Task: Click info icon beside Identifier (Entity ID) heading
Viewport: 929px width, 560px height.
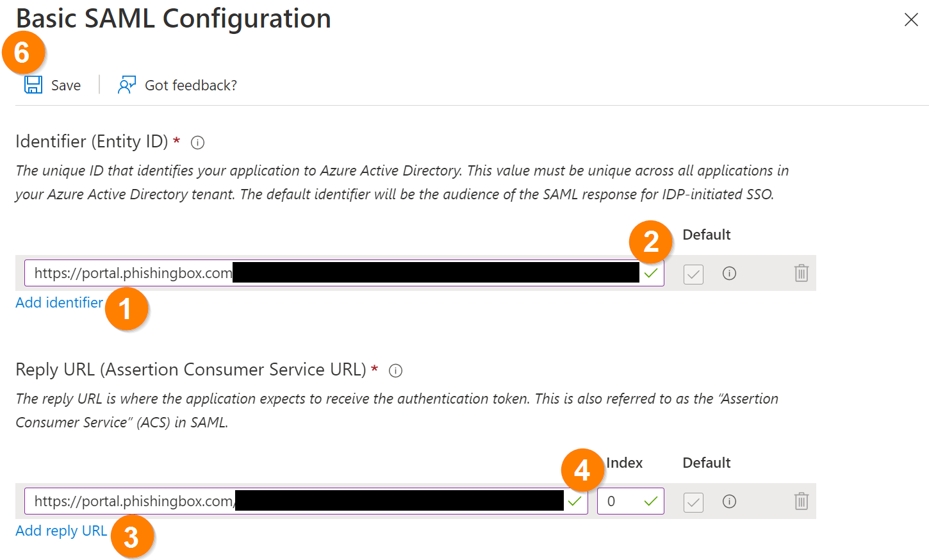Action: (198, 143)
